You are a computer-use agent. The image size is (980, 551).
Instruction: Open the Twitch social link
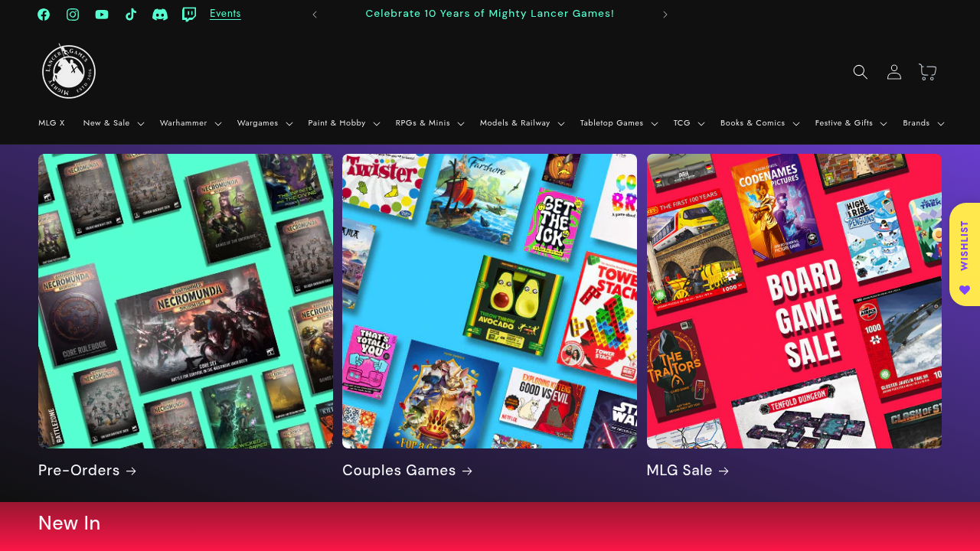(189, 15)
